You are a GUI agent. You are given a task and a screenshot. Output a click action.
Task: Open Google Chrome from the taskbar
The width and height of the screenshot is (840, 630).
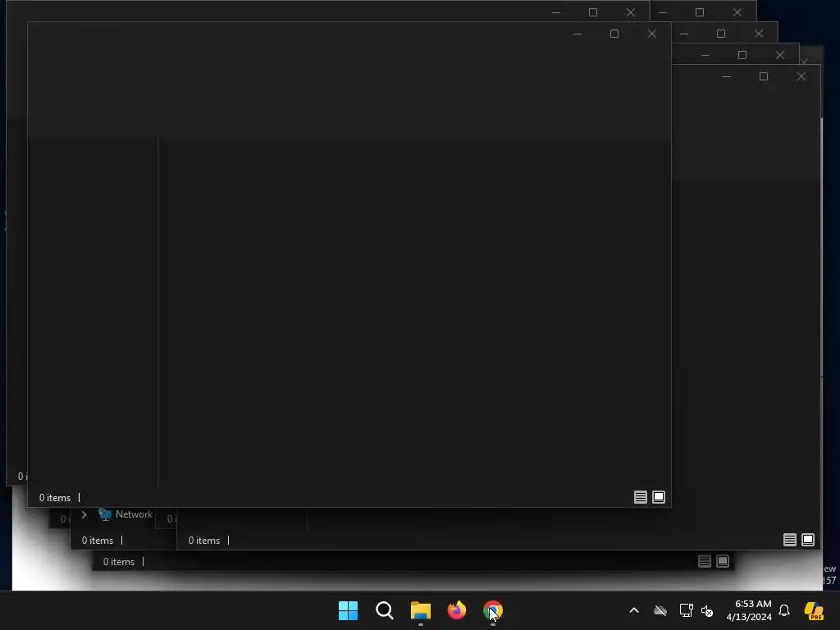pyautogui.click(x=493, y=610)
